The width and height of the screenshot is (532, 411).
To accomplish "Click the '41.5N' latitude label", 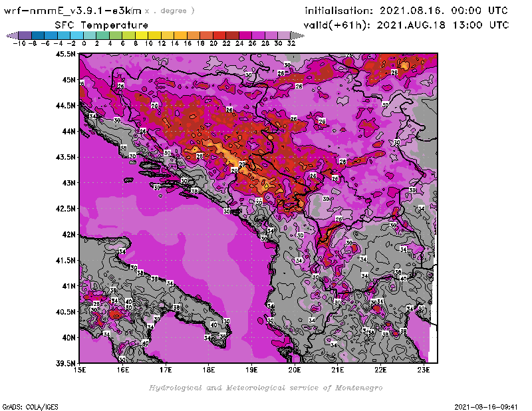I will 65,260.
